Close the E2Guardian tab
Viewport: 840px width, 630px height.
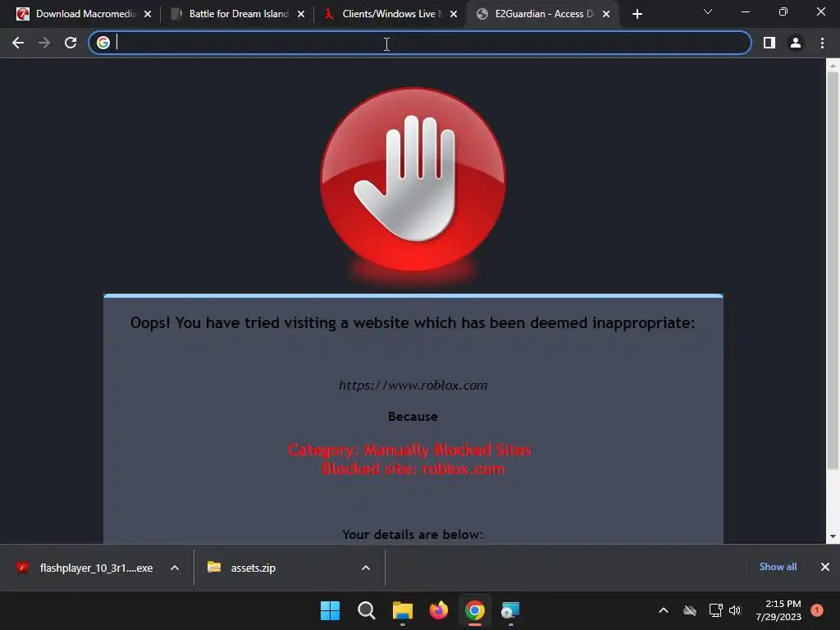pos(606,15)
